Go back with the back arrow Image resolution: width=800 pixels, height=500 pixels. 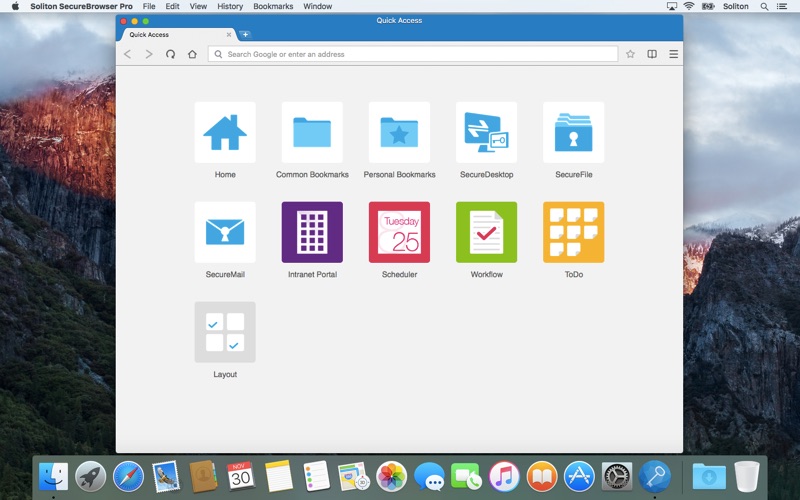point(128,54)
